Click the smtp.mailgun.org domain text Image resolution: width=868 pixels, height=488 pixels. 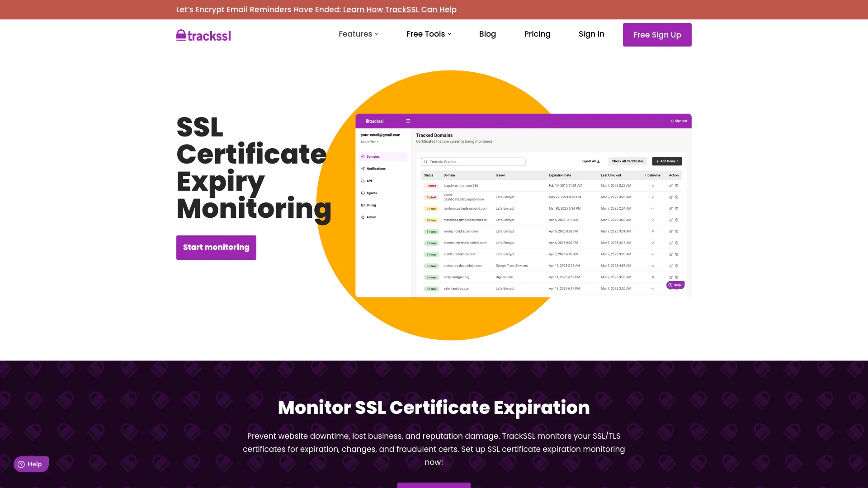click(456, 277)
